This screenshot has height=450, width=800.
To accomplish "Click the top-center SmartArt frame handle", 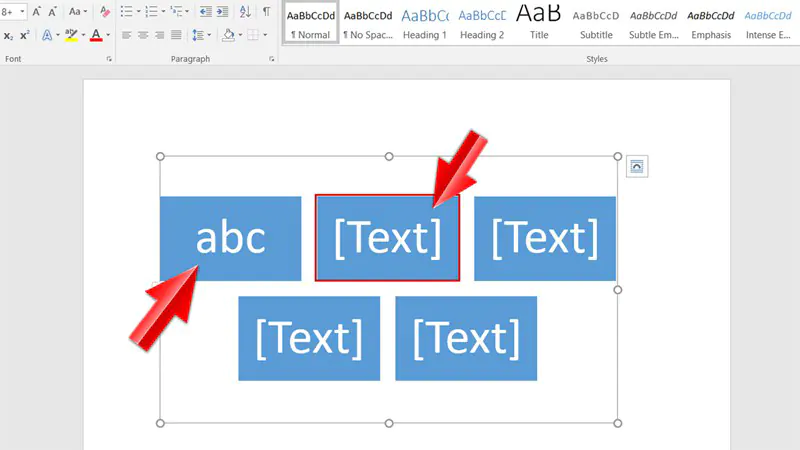I will coord(389,156).
